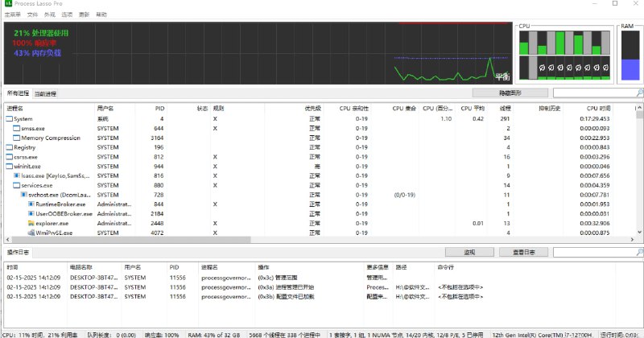The height and width of the screenshot is (338, 644).
Task: Click the log entry (0x3b) 配置文件已加载
Action: click(286, 296)
